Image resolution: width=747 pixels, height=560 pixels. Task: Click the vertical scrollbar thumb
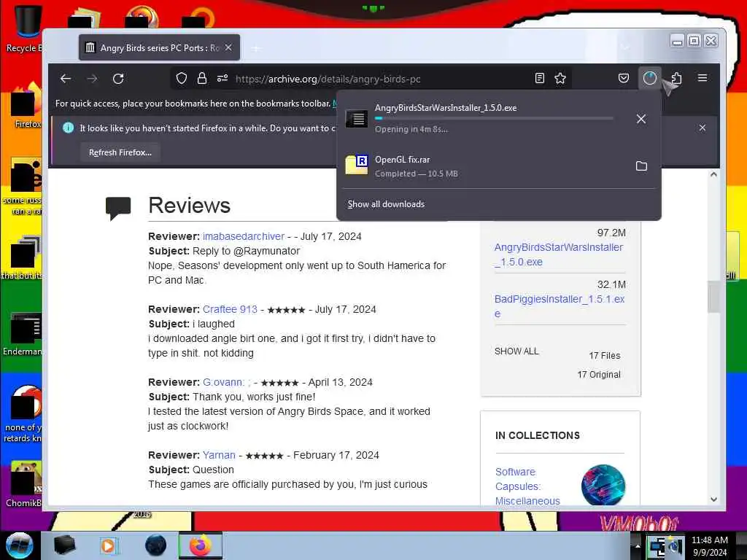pyautogui.click(x=713, y=297)
